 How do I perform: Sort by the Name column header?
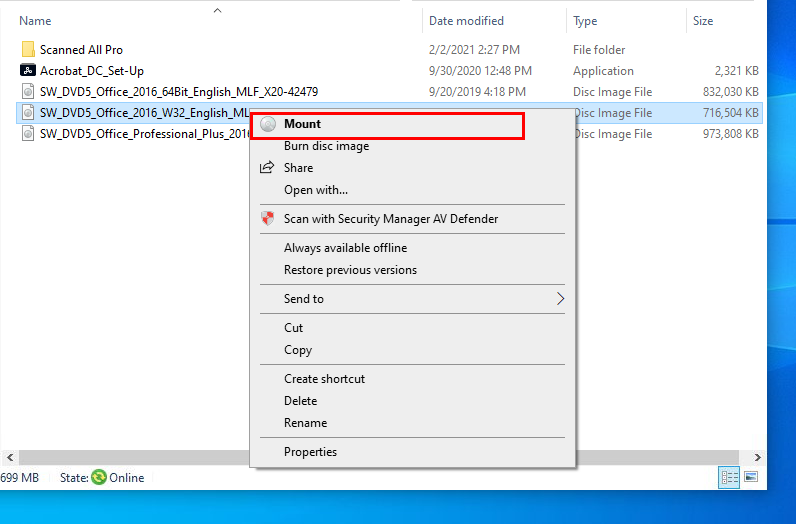(x=35, y=21)
